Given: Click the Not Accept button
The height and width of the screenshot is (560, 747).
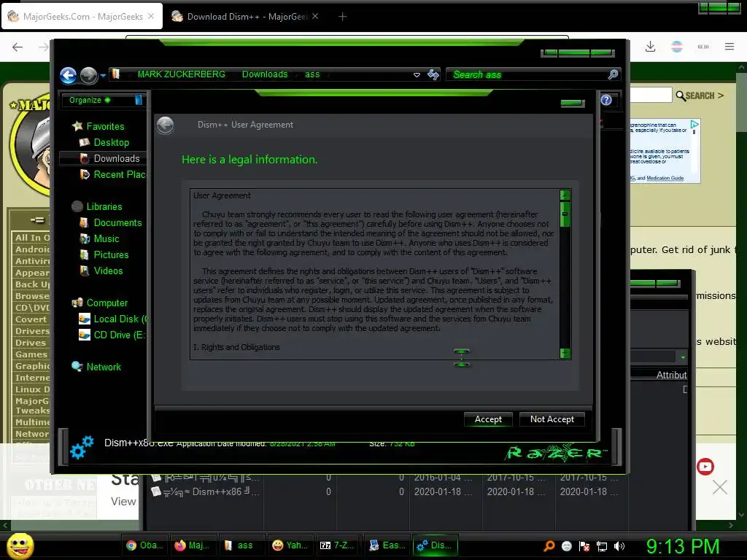Looking at the screenshot, I should click(551, 419).
